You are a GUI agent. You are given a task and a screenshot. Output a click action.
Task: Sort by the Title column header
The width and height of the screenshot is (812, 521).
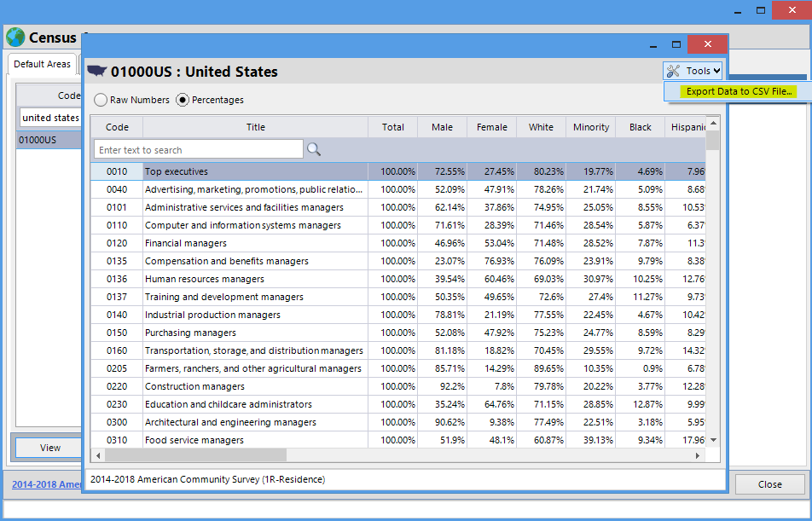(x=255, y=127)
